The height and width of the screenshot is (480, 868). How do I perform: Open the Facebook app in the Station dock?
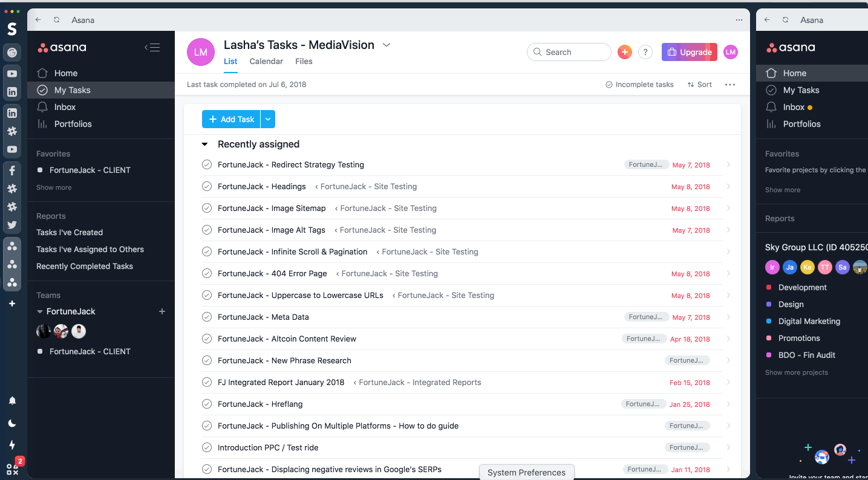(12, 170)
